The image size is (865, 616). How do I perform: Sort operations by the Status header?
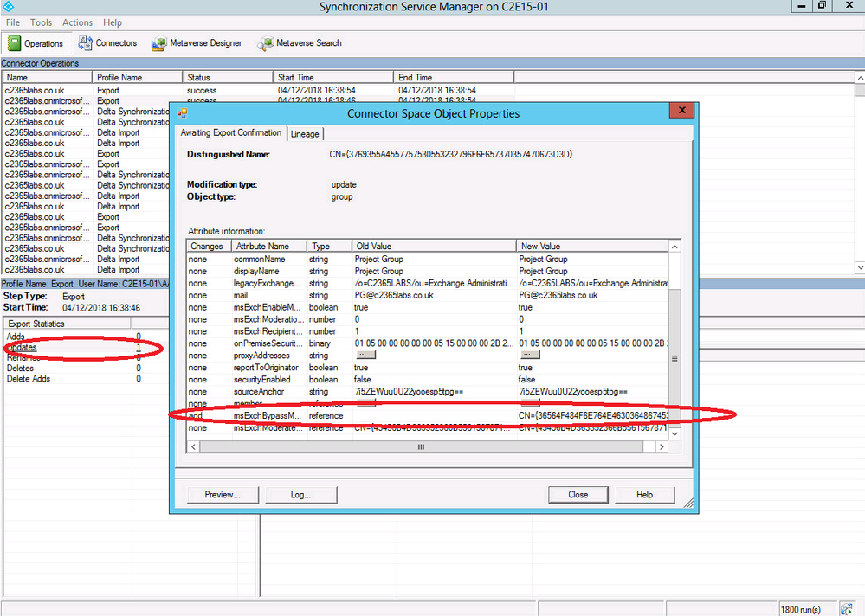tap(227, 77)
